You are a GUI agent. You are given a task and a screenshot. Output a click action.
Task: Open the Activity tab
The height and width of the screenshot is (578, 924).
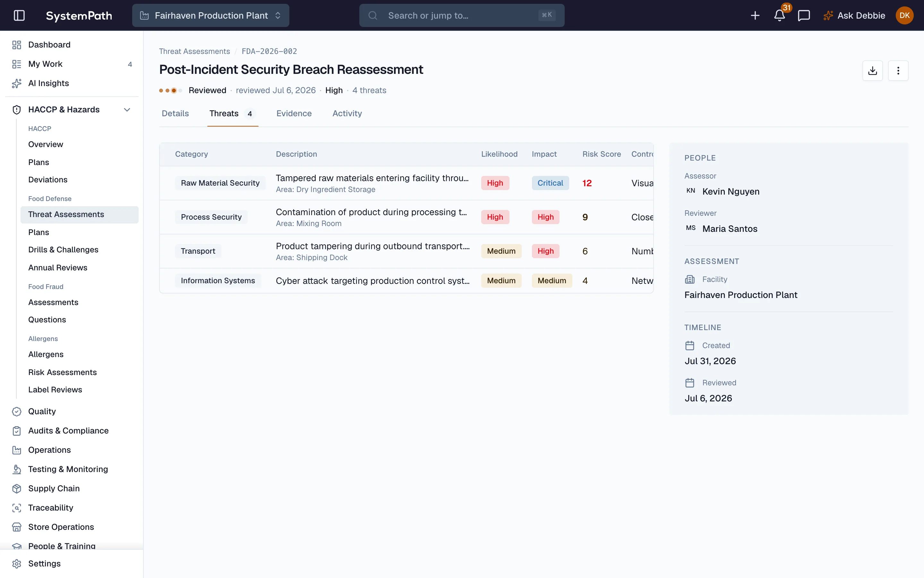tap(347, 114)
